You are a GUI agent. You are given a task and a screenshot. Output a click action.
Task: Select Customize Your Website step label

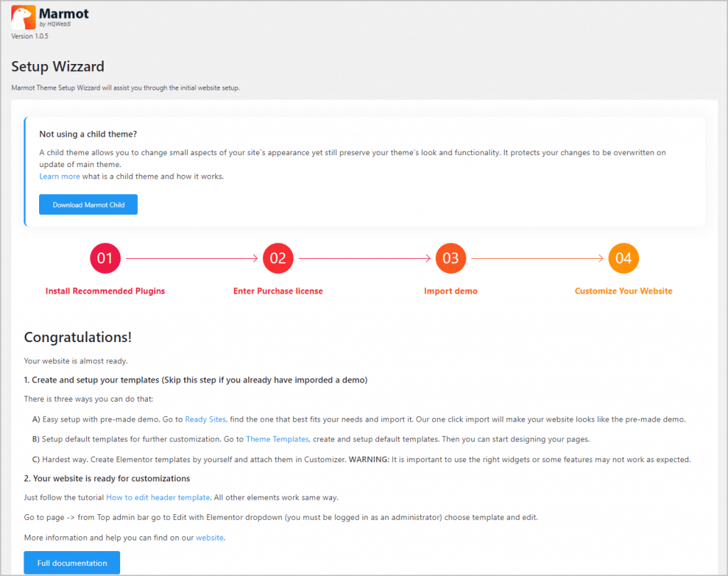coord(623,291)
